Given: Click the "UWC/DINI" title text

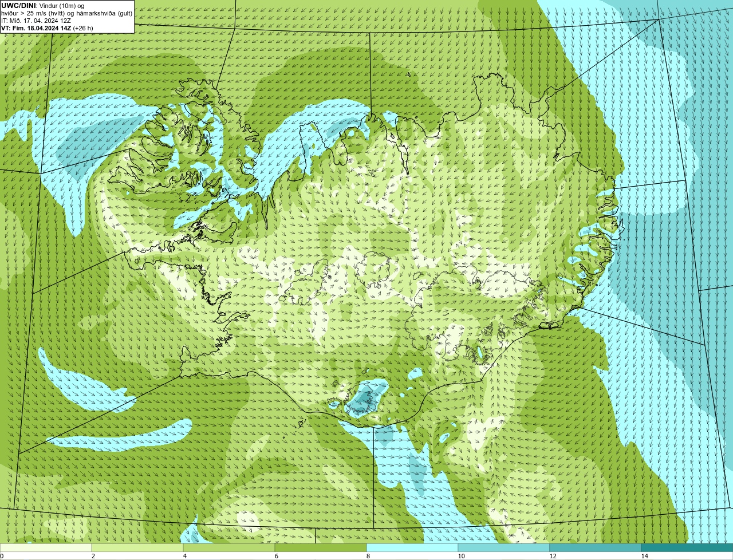Looking at the screenshot, I should point(18,5).
